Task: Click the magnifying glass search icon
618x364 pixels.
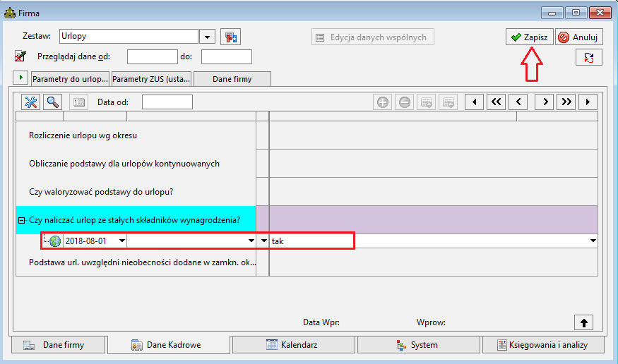Action: pos(52,102)
